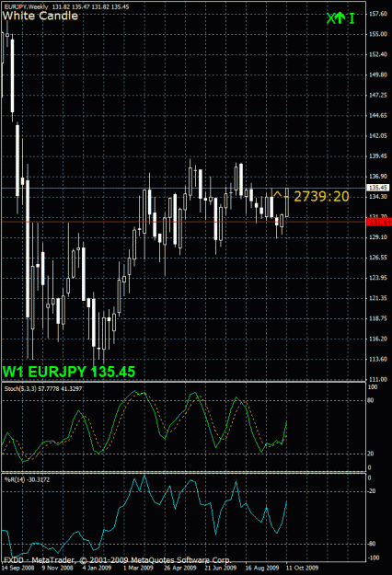Select the Stochastic scale value 100

pyautogui.click(x=372, y=387)
